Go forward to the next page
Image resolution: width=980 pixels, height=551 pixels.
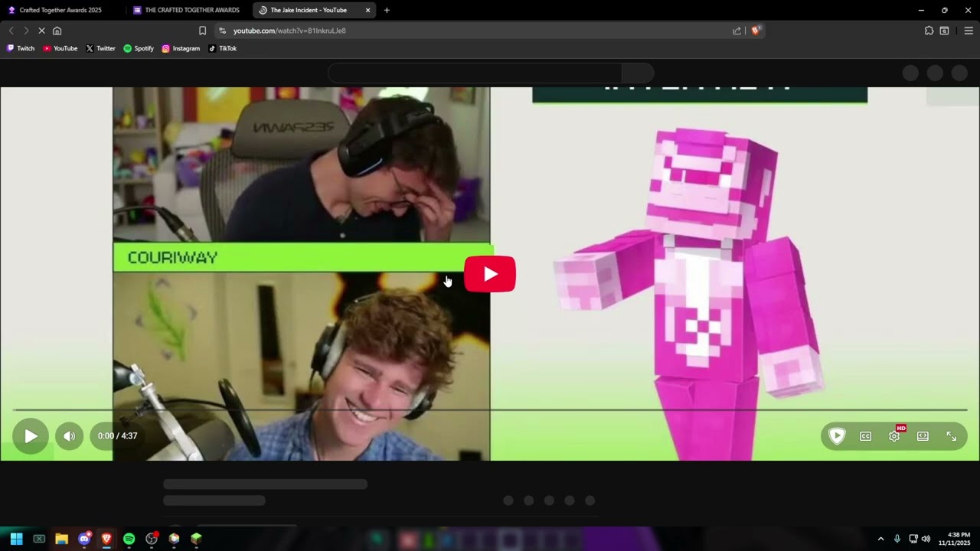coord(26,31)
